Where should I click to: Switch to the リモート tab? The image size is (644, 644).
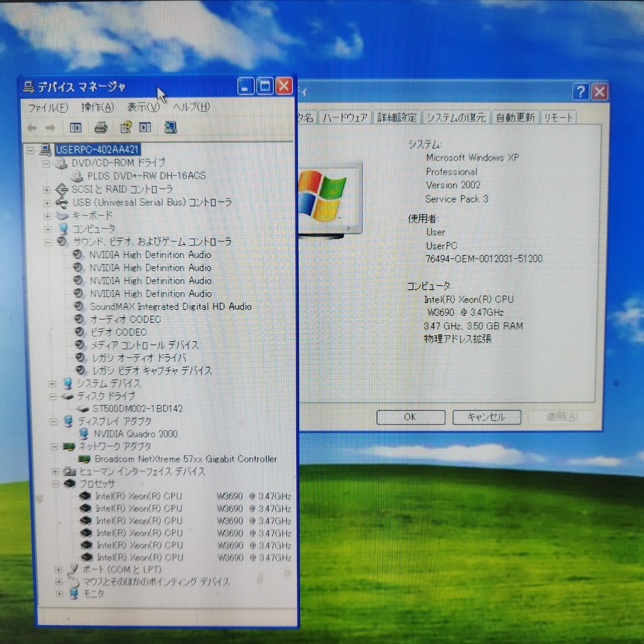(x=558, y=118)
